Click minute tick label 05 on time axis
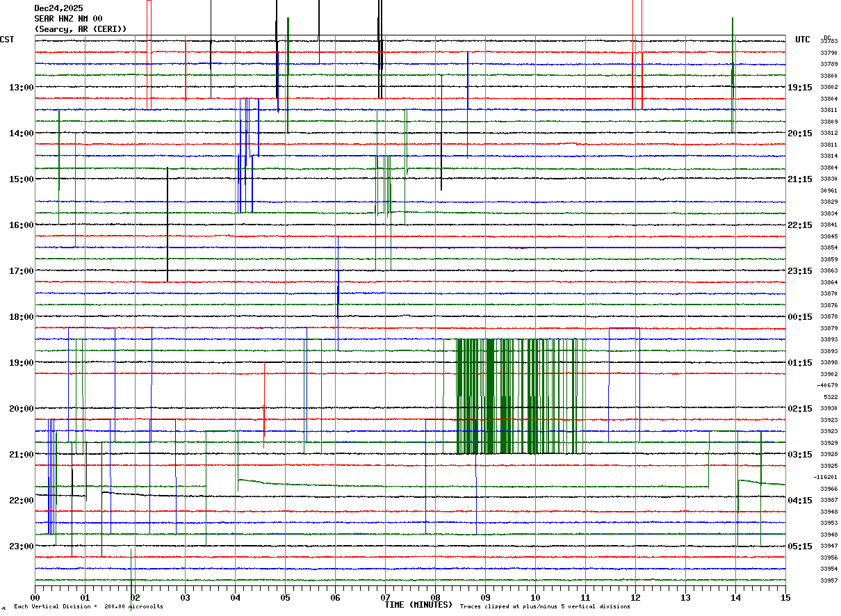This screenshot has height=616, width=841. [x=285, y=597]
